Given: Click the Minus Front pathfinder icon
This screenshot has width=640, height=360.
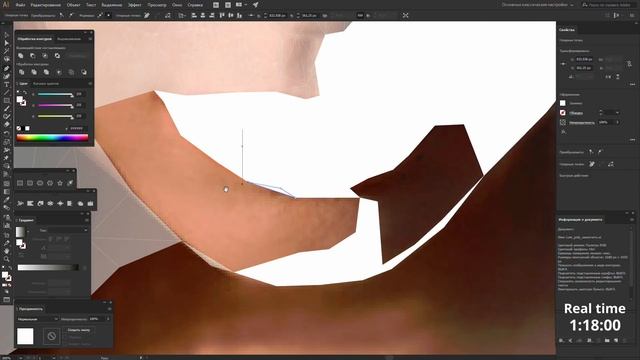Looking at the screenshot, I should (33, 56).
